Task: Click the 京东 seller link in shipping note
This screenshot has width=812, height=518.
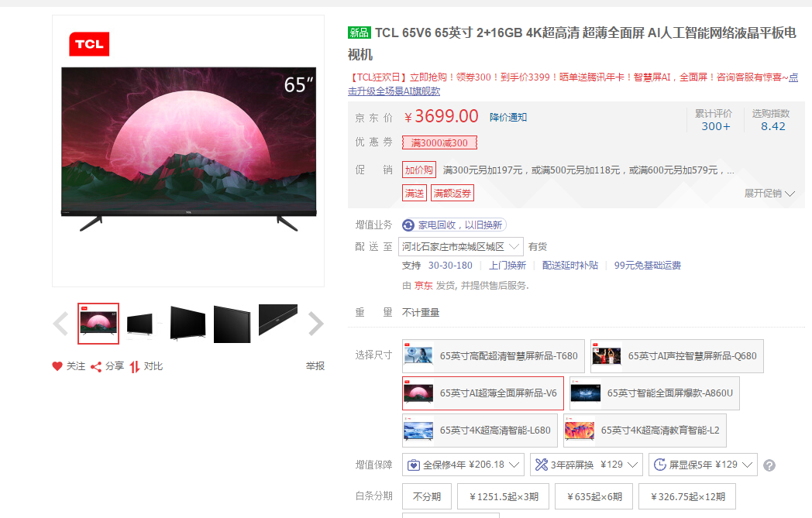Action: click(423, 286)
